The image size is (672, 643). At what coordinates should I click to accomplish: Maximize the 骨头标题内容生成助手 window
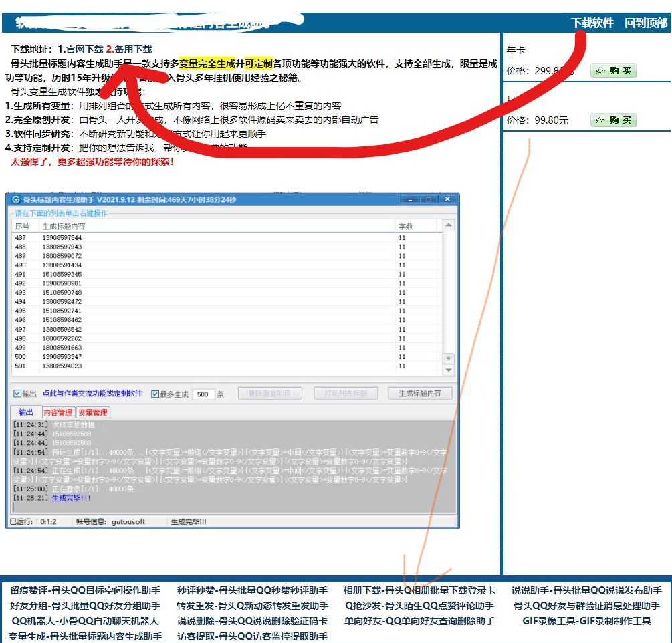(x=429, y=199)
